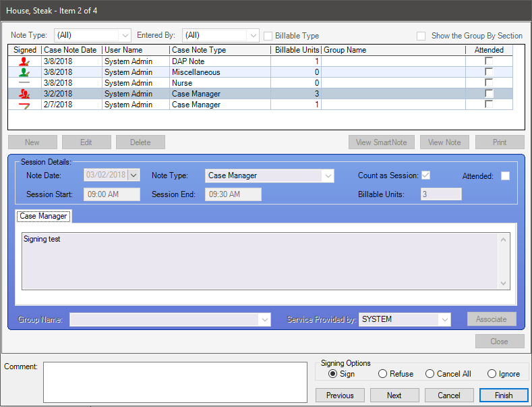The image size is (532, 407).
Task: Click the Session End time field
Action: pos(233,194)
